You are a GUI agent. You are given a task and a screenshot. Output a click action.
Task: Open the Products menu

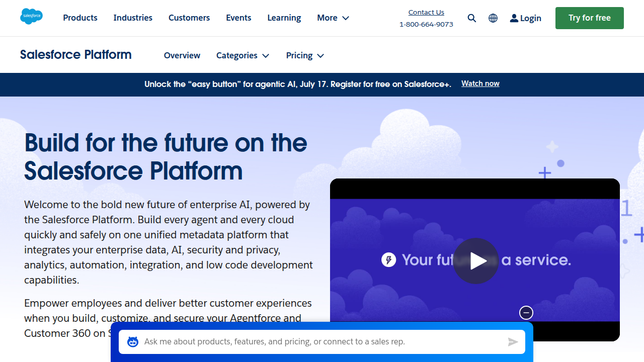[80, 18]
